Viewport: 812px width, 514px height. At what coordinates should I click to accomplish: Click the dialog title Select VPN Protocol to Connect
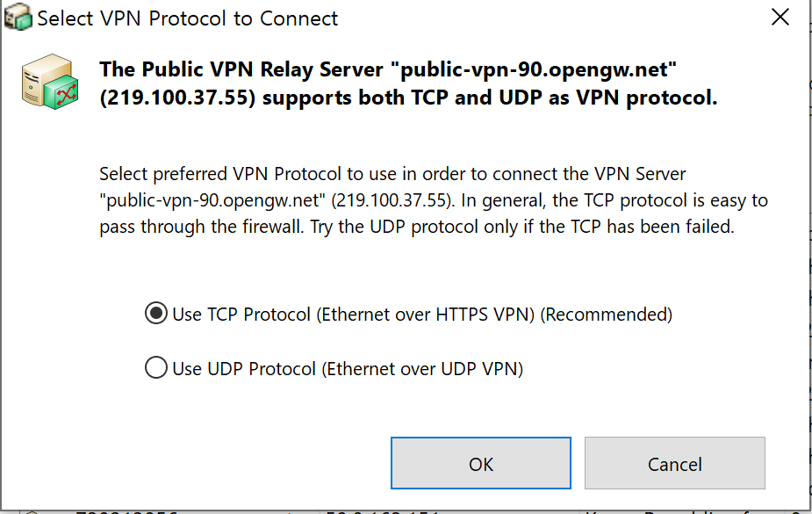point(186,17)
